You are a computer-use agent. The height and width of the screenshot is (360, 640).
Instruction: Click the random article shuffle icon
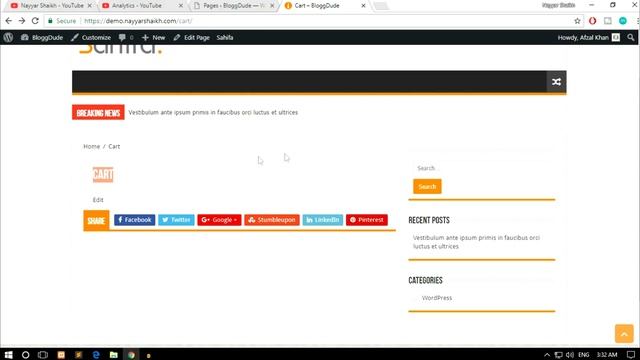[556, 82]
